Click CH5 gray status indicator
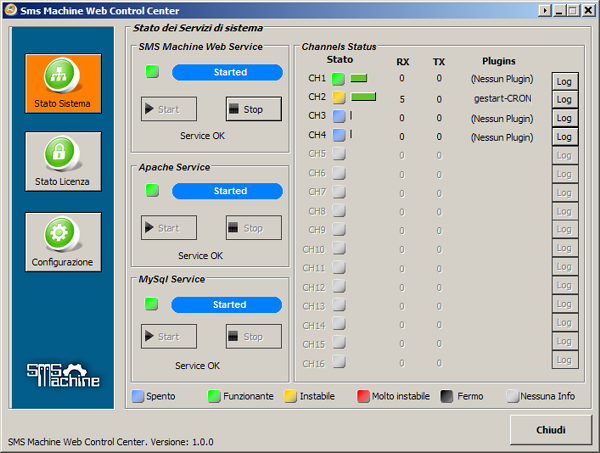 pos(339,154)
